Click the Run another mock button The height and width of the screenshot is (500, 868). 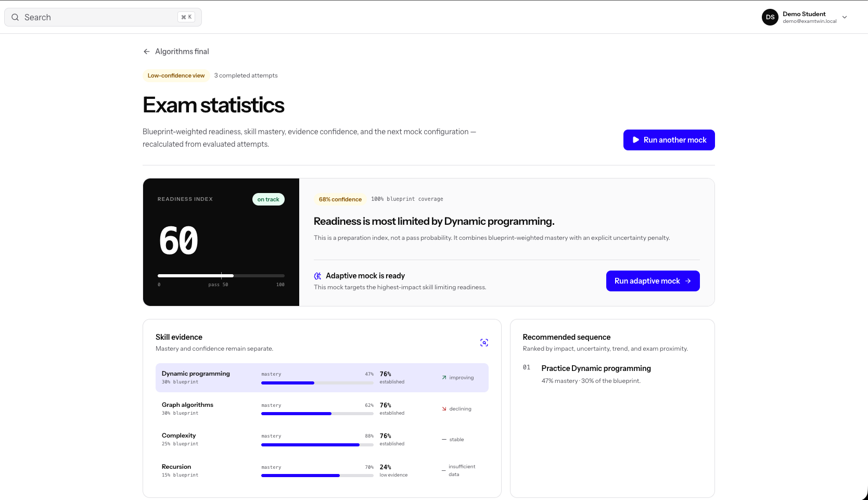coord(669,140)
